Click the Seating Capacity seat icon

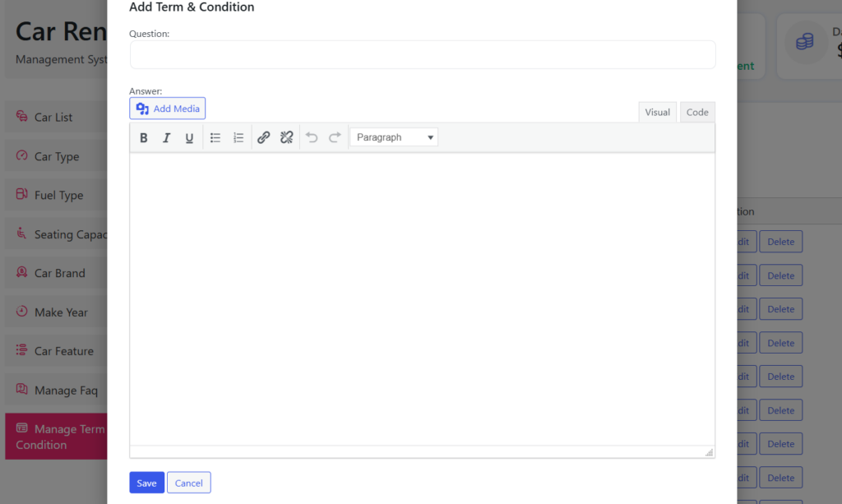(x=21, y=233)
